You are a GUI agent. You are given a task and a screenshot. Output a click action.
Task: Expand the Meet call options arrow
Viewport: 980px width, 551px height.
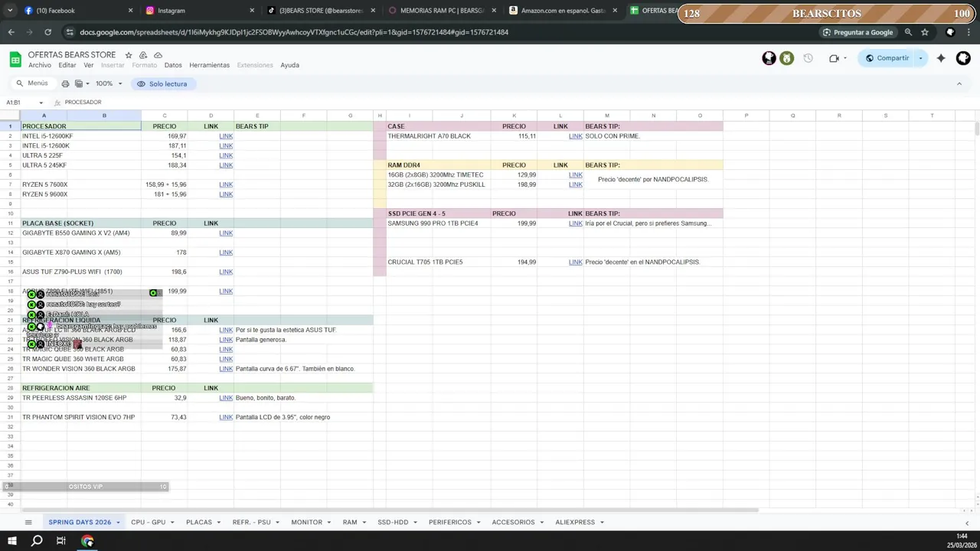coord(846,58)
